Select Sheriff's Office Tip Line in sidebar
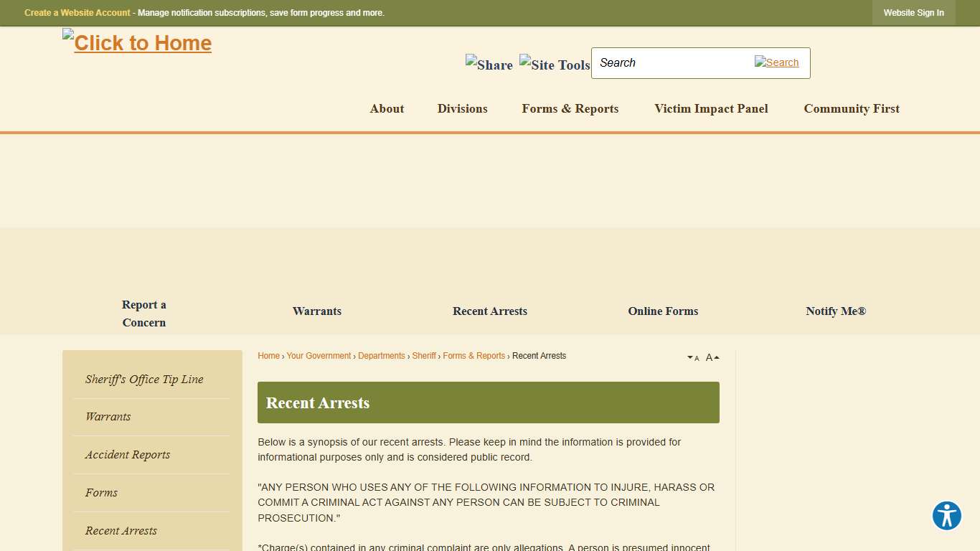Screen dimensions: 980x551 [x=144, y=380]
